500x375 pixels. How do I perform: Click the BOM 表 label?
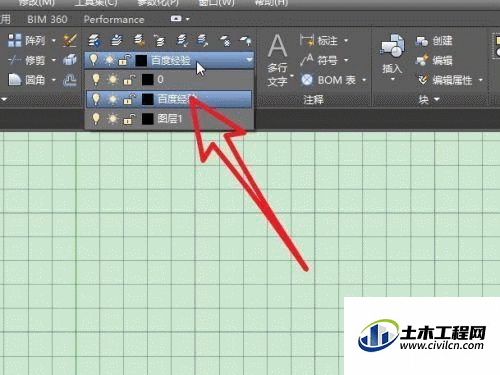point(337,80)
